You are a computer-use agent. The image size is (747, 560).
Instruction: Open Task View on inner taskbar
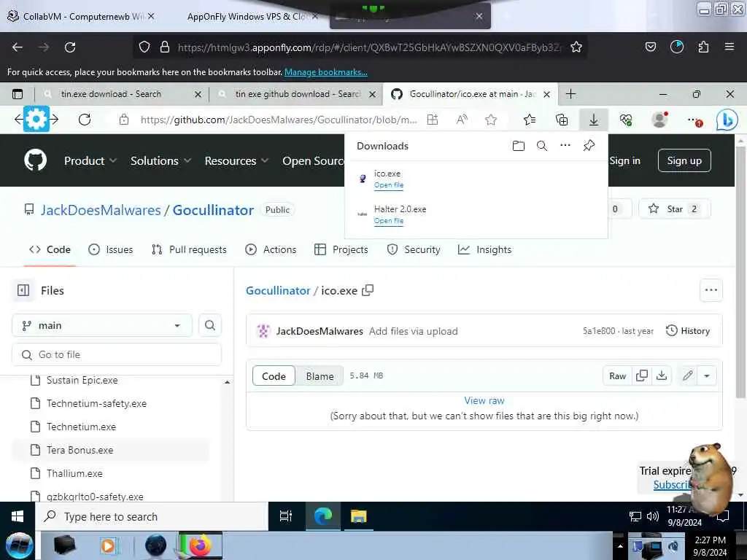click(x=286, y=516)
